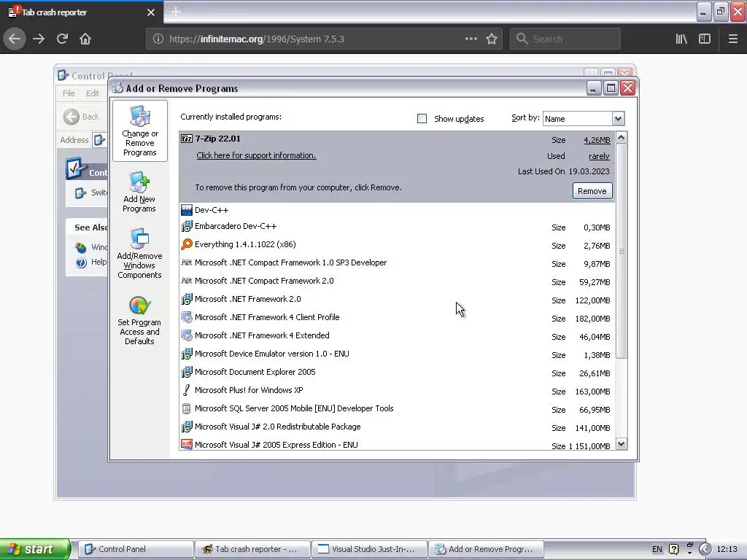The image size is (747, 560).
Task: Switch to Control Panel taskbar button
Action: (x=136, y=549)
